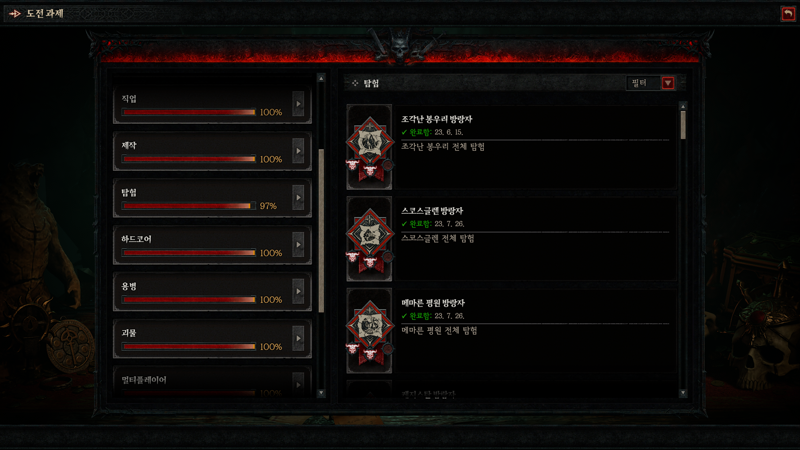Open the 괴물 category

point(212,338)
